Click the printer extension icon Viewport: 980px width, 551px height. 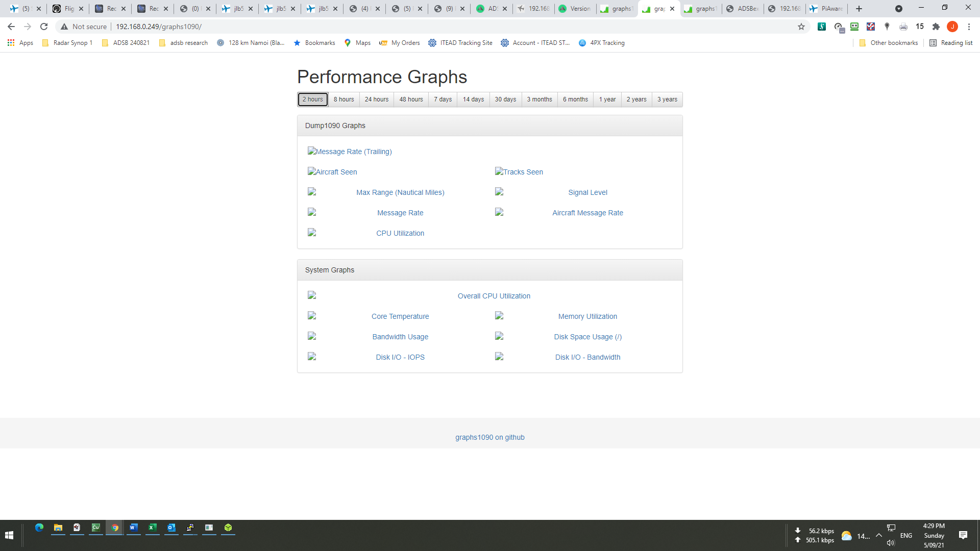click(903, 27)
